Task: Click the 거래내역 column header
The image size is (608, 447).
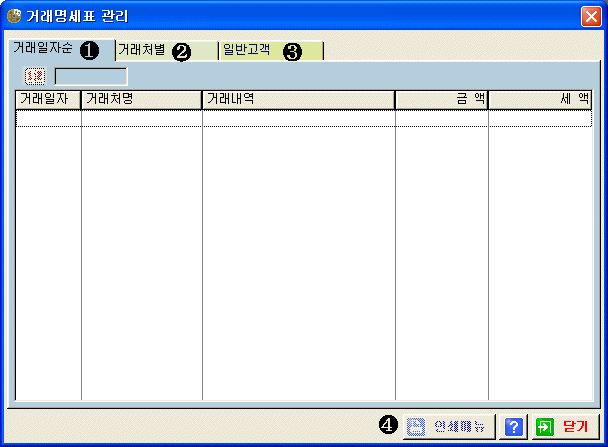Action: 298,99
